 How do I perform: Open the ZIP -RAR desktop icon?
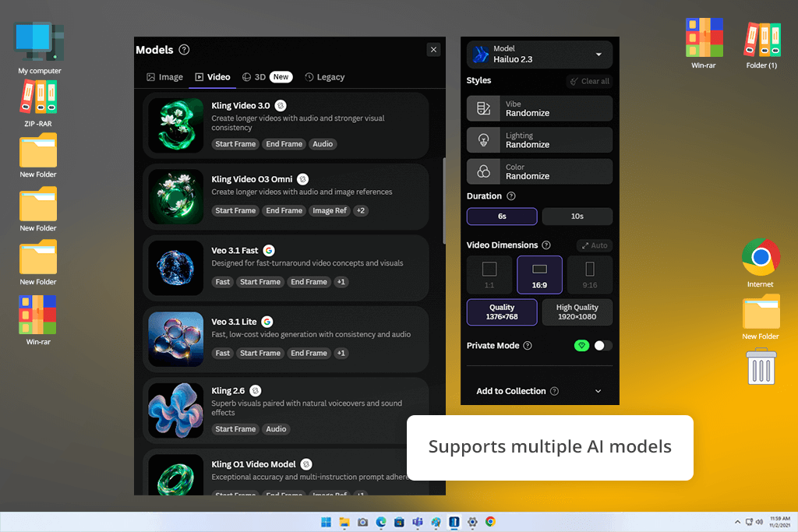[x=38, y=104]
